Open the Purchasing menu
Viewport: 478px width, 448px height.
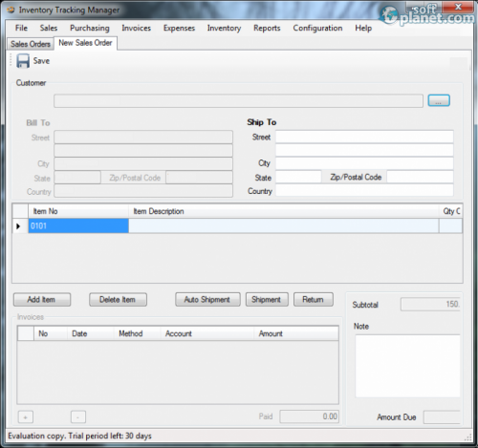(x=90, y=28)
